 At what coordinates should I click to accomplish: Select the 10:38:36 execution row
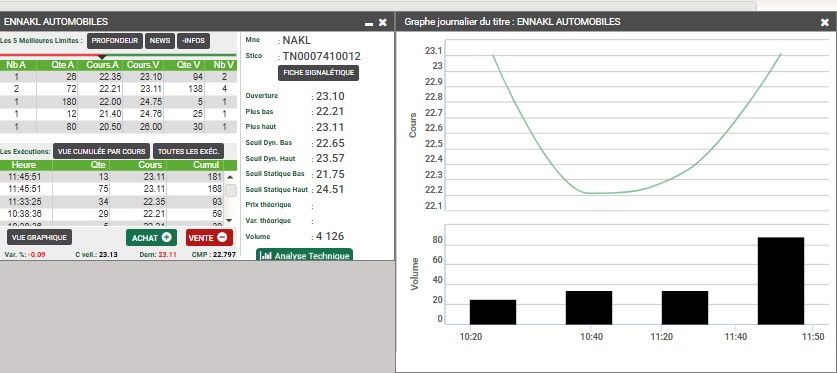[111, 213]
